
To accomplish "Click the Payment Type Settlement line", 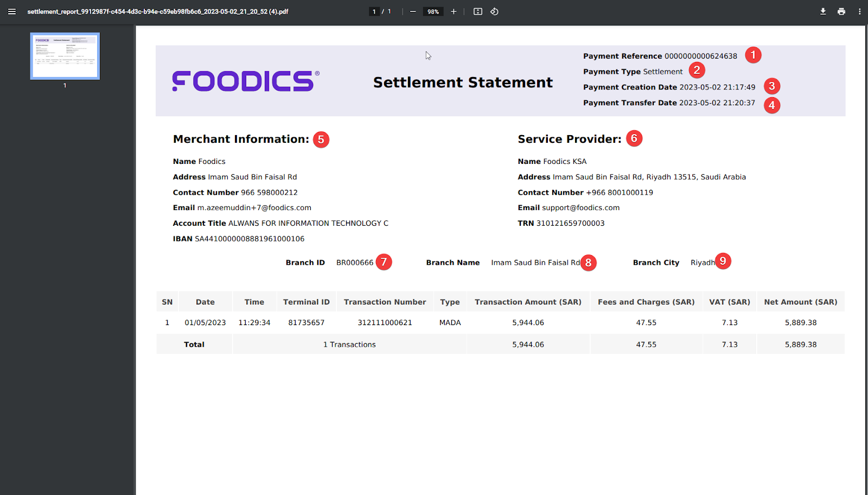I will click(633, 72).
